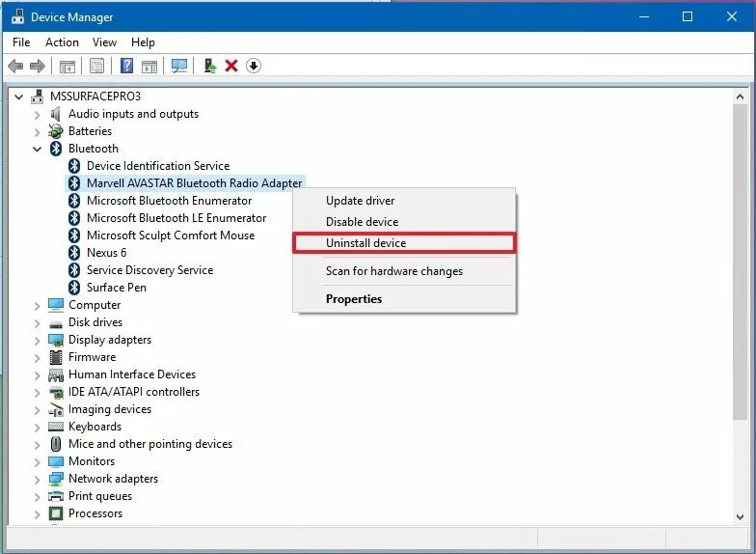The width and height of the screenshot is (756, 554).
Task: Open the Action menu
Action: coord(62,42)
